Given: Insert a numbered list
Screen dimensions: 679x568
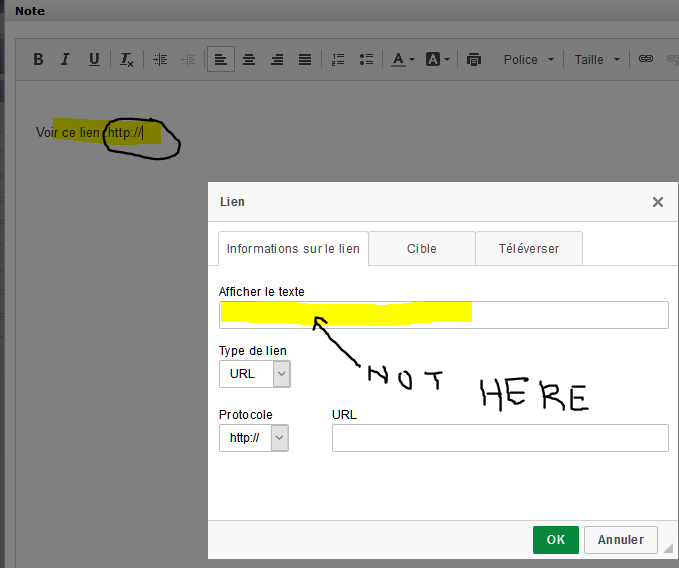Looking at the screenshot, I should (x=338, y=59).
